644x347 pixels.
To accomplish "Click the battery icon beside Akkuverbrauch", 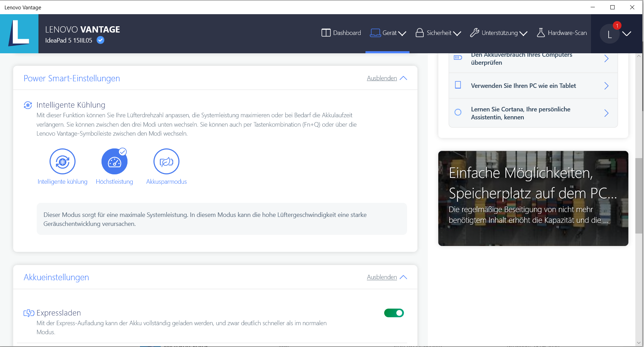I will coord(458,57).
